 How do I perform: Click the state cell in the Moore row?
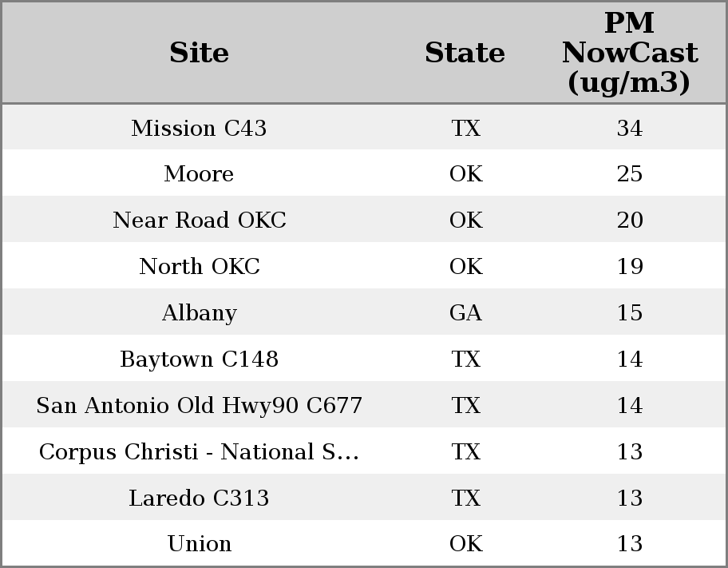pos(465,174)
